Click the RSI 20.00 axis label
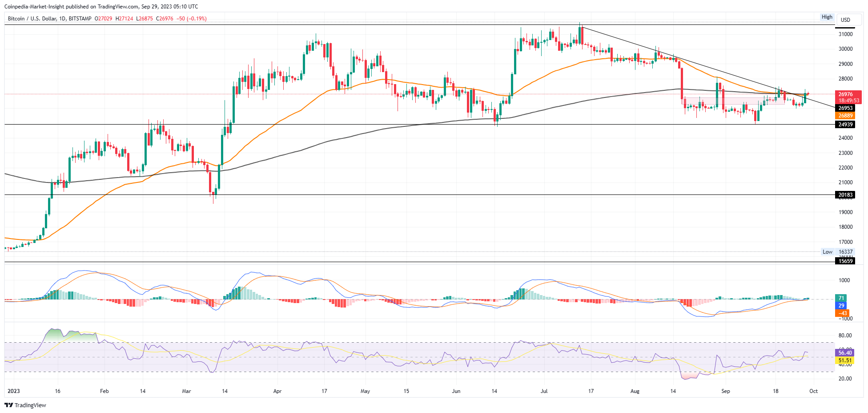The width and height of the screenshot is (868, 413). (845, 379)
